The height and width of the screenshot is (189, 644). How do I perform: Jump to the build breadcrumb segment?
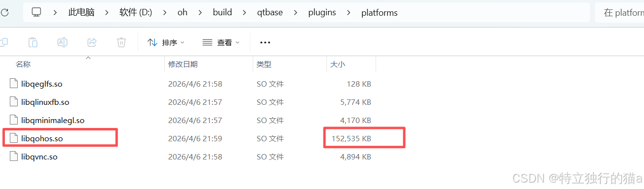click(x=222, y=12)
